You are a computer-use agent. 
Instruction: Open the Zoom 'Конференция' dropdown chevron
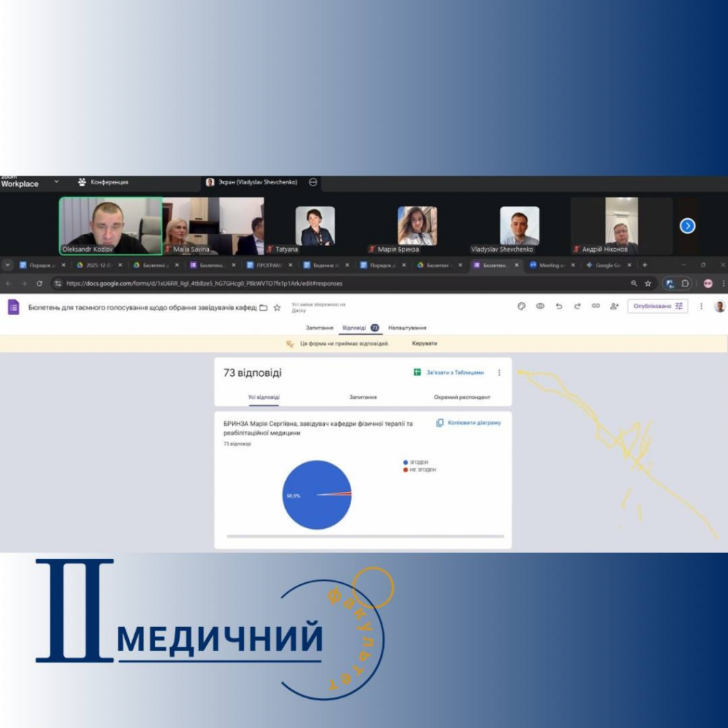coord(57,181)
